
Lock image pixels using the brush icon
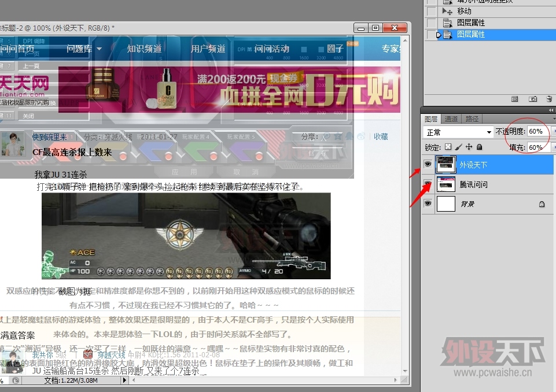coord(458,147)
